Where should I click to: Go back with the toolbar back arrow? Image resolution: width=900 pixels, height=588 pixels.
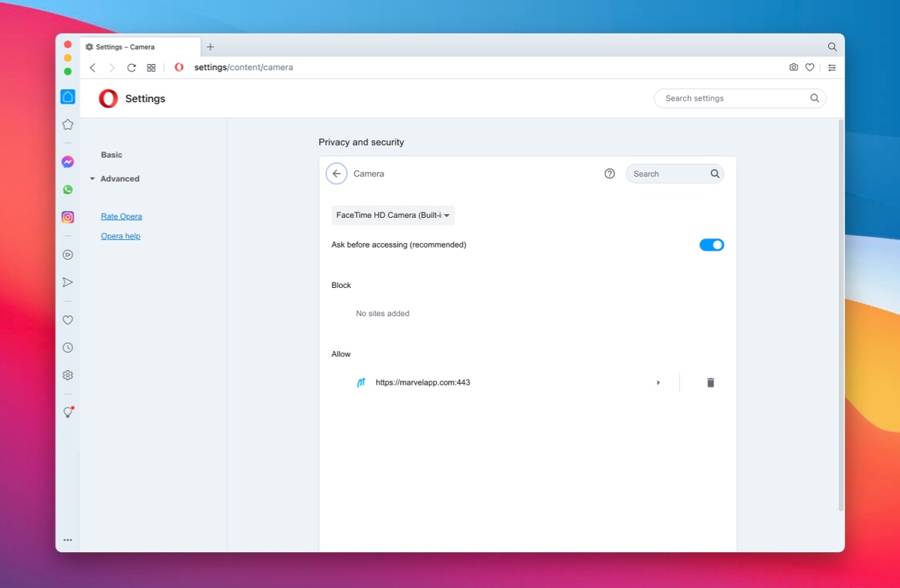point(92,68)
